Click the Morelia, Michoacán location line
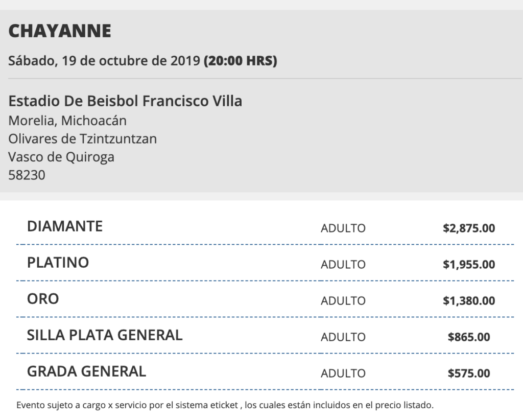The image size is (523, 420). point(67,121)
